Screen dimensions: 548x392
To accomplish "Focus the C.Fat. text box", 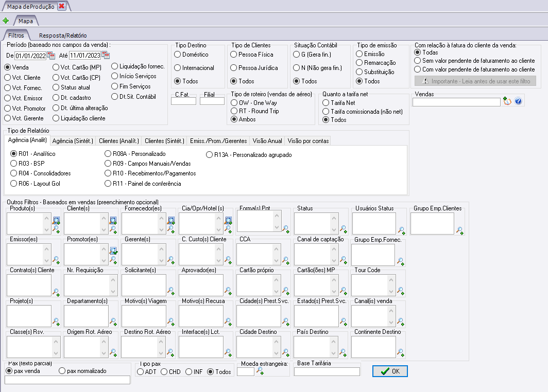I will (183, 101).
